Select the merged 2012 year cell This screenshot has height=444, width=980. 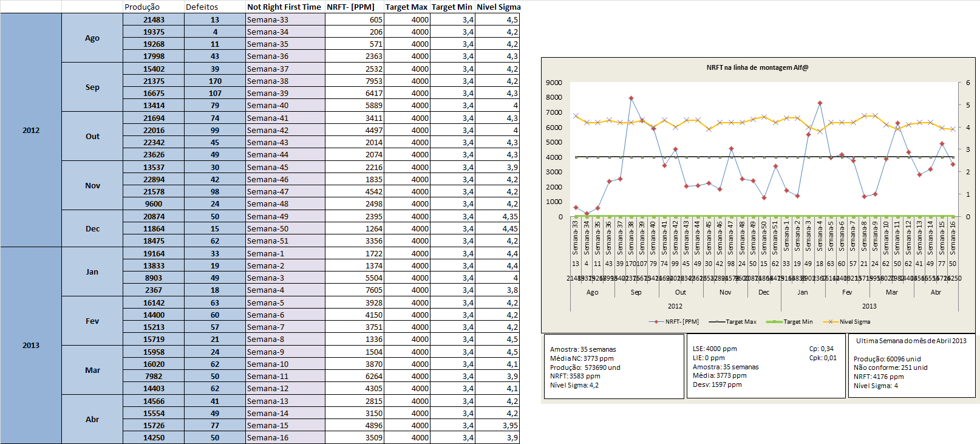point(31,130)
